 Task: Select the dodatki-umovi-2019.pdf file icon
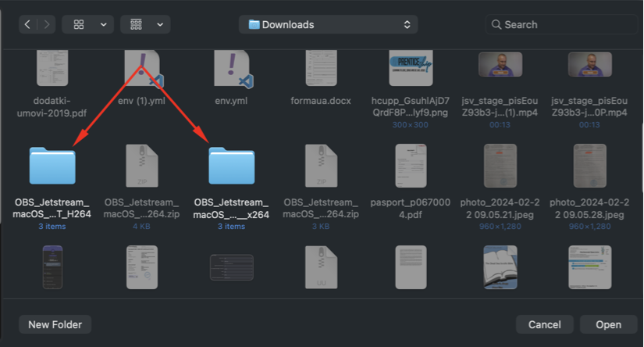tap(52, 68)
